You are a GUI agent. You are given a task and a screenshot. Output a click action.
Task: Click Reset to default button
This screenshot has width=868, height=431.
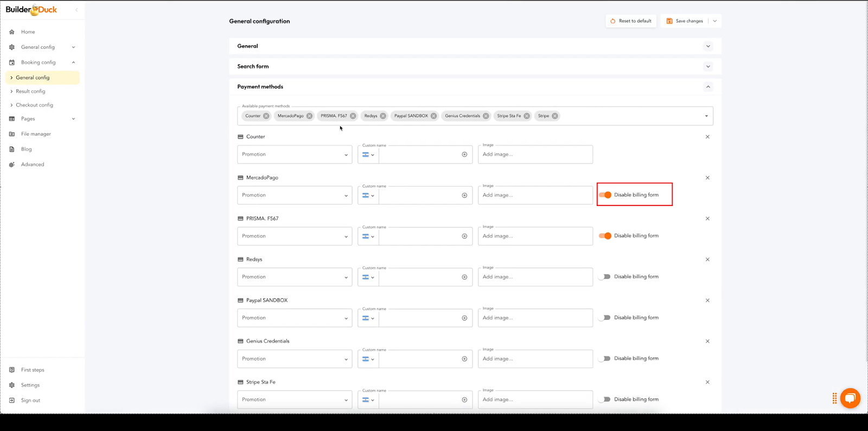coord(630,21)
